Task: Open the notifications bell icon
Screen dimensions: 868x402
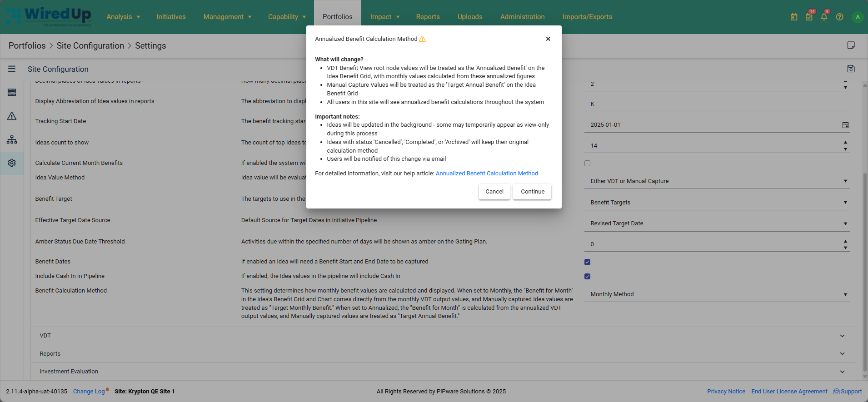Action: pyautogui.click(x=824, y=17)
